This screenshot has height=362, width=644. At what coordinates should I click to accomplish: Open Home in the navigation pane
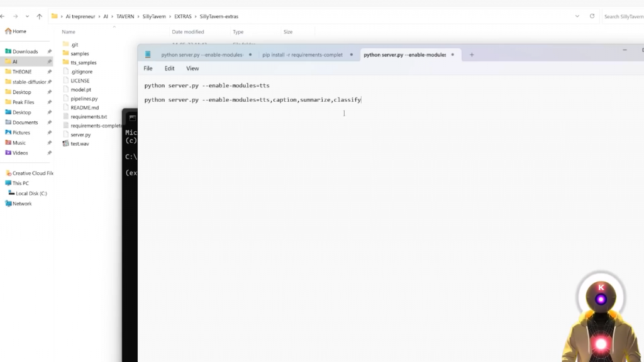point(16,31)
